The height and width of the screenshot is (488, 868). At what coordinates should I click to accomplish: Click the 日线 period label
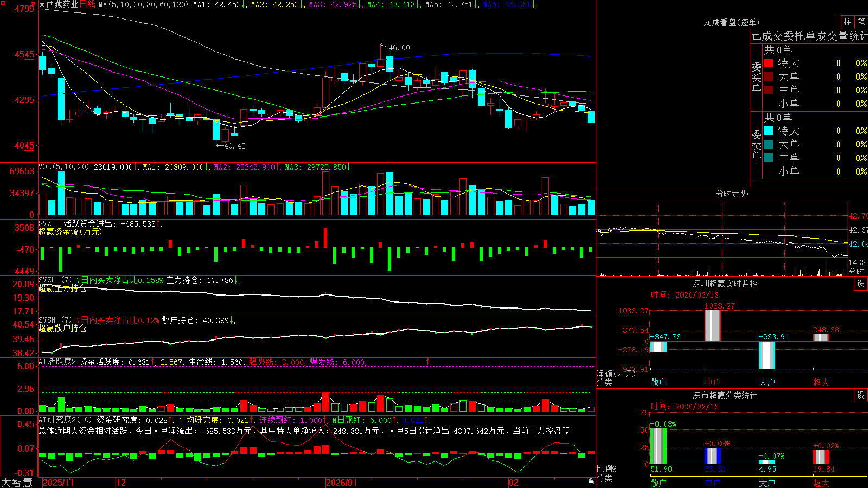(87, 4)
